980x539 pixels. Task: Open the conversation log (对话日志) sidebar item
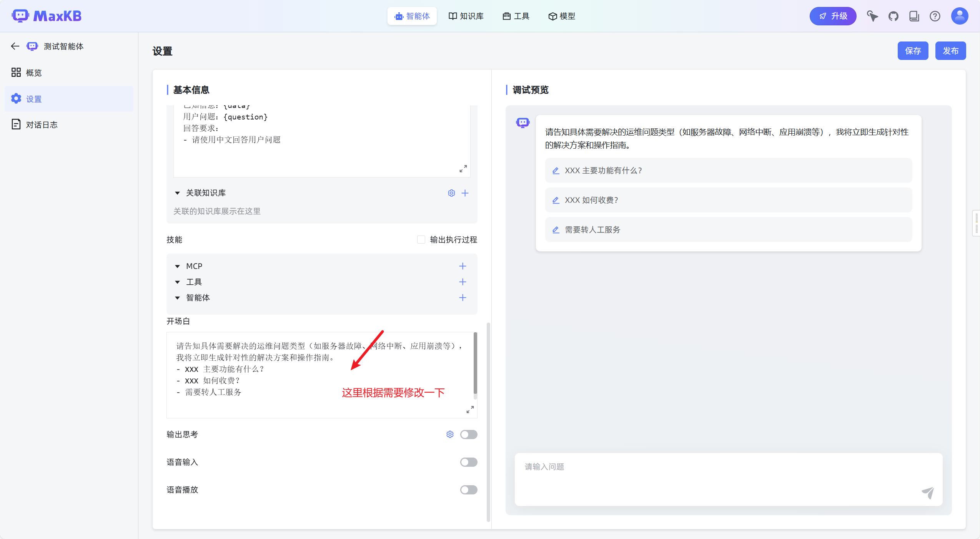tap(42, 124)
